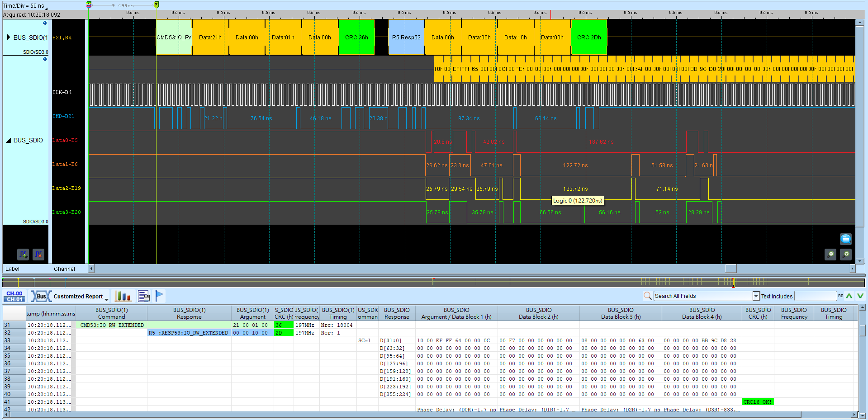Click the BUS_SDIO(1) Command column header
Viewport: 868px width, 420px height.
[x=111, y=313]
